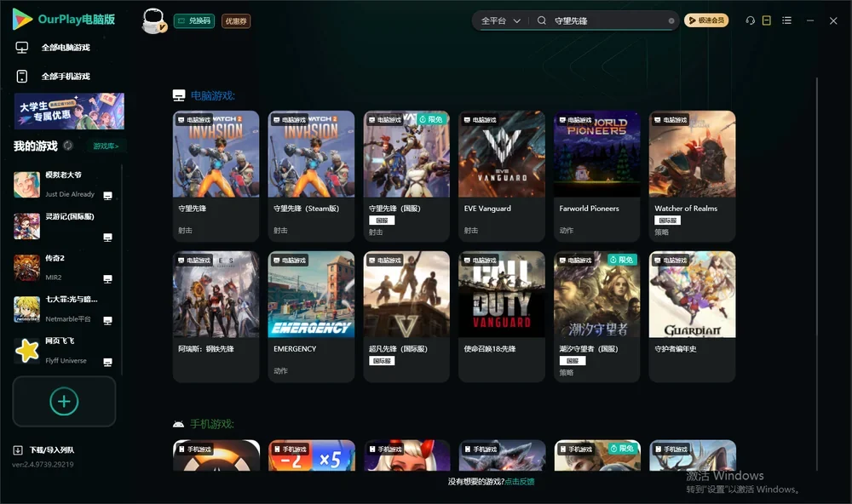Open the 守望先锋 (Steam版) game card
This screenshot has height=504, width=852.
(311, 176)
